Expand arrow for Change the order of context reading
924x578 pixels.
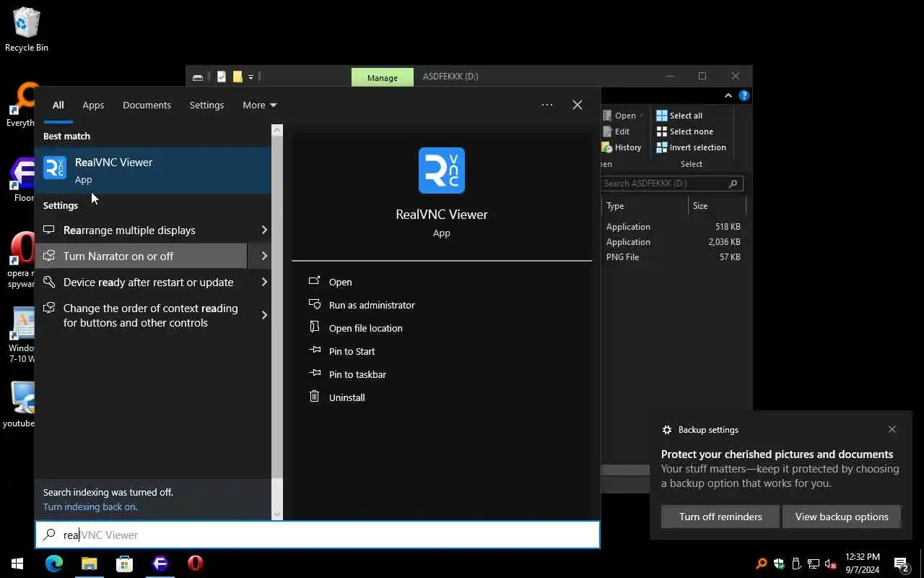pos(264,315)
